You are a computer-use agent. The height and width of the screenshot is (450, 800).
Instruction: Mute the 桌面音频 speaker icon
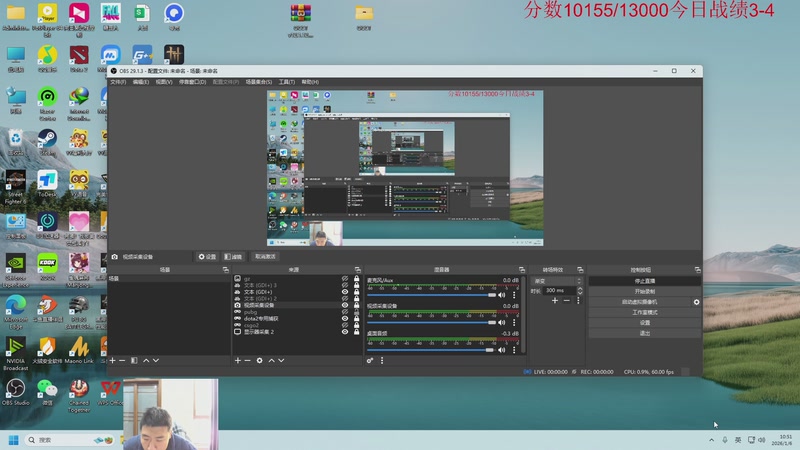click(x=502, y=350)
